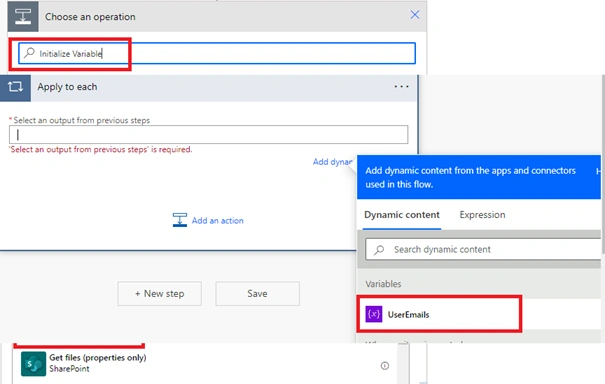Click Add dynamic content link
Viewport: 605px width, 384px height.
[333, 162]
